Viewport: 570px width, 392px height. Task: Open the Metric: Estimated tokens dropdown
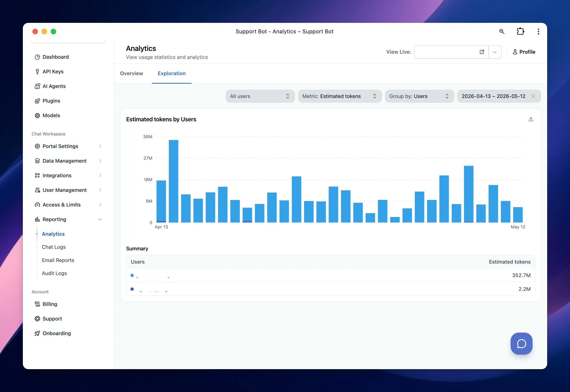pyautogui.click(x=340, y=96)
